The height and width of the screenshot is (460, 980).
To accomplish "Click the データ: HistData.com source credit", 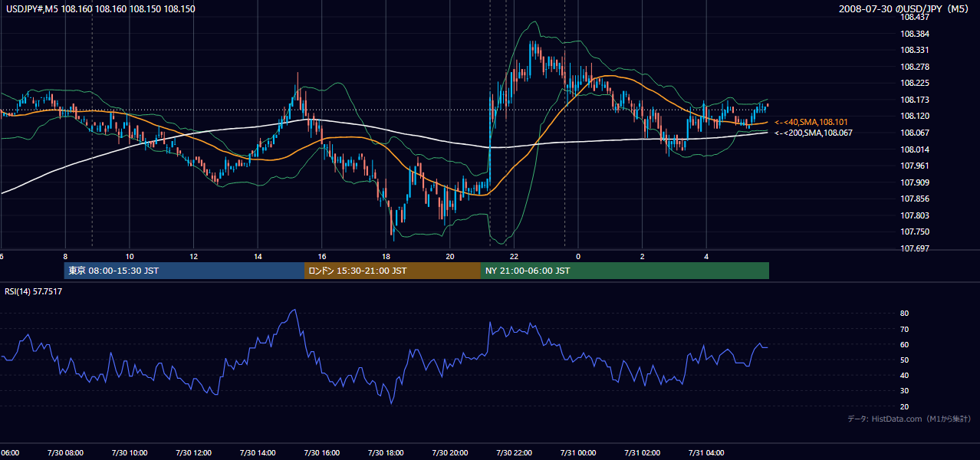I will [909, 419].
